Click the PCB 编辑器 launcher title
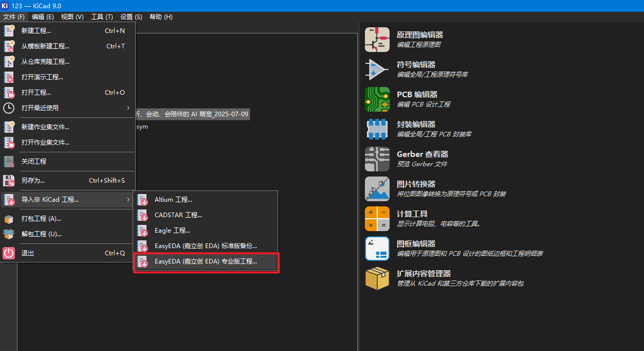644x351 pixels. pos(417,95)
